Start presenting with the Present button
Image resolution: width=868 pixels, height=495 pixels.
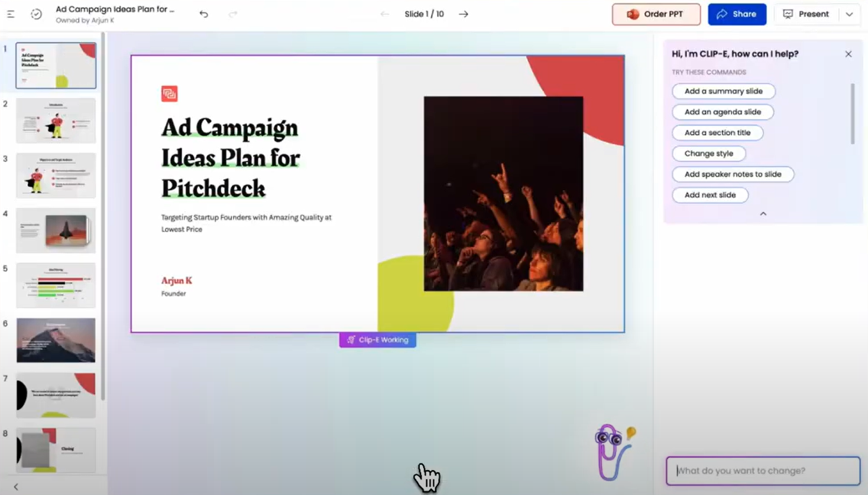pos(806,14)
